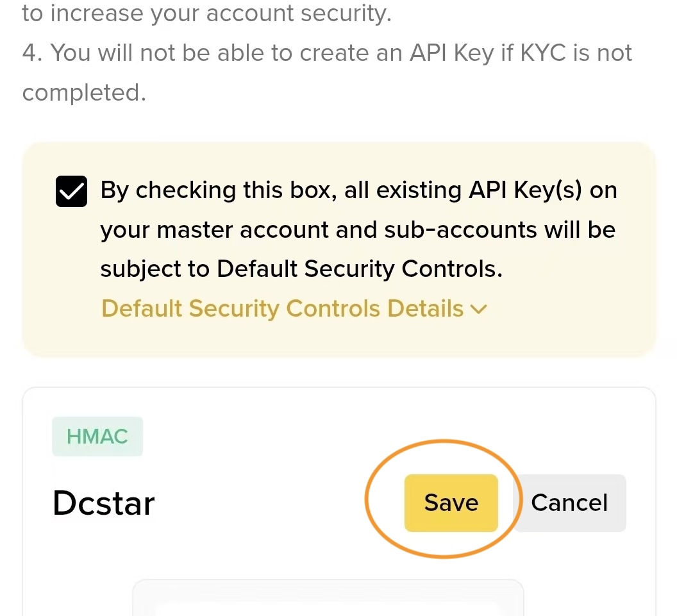Click the 'sub-accounts' word in the notice
The height and width of the screenshot is (616, 677).
point(460,230)
